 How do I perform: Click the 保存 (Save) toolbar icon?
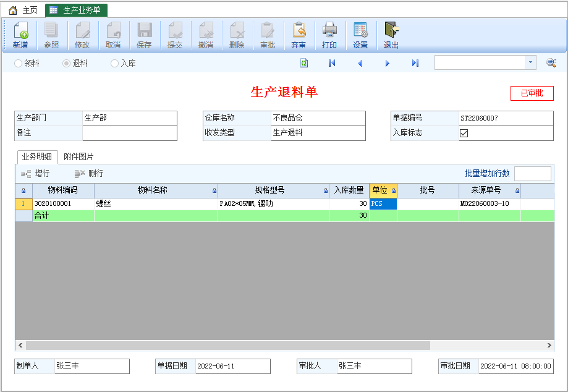click(x=144, y=30)
